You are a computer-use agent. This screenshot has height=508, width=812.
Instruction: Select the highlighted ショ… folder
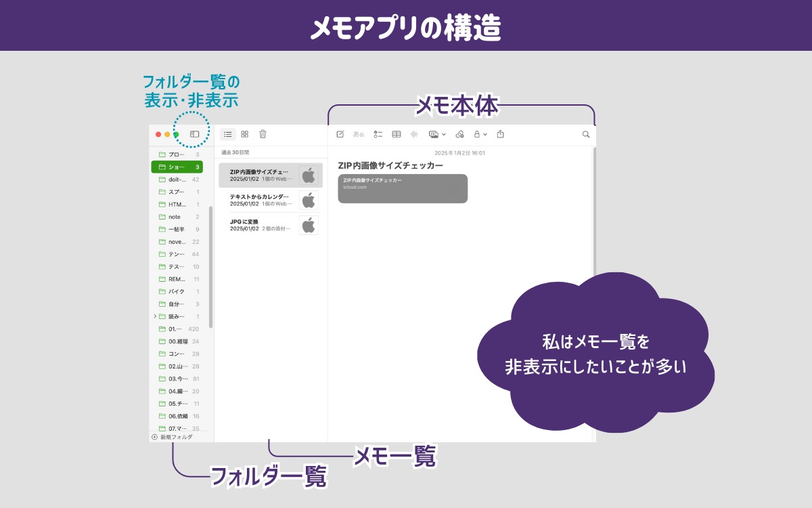point(177,167)
